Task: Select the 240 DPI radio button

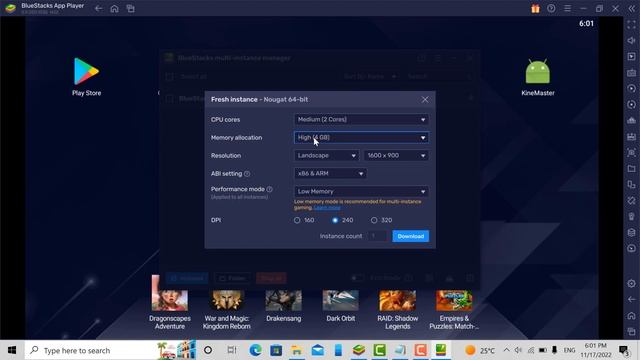Action: click(335, 220)
